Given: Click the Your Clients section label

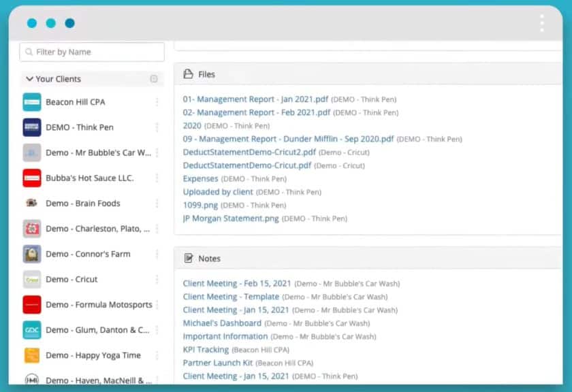Looking at the screenshot, I should 59,79.
